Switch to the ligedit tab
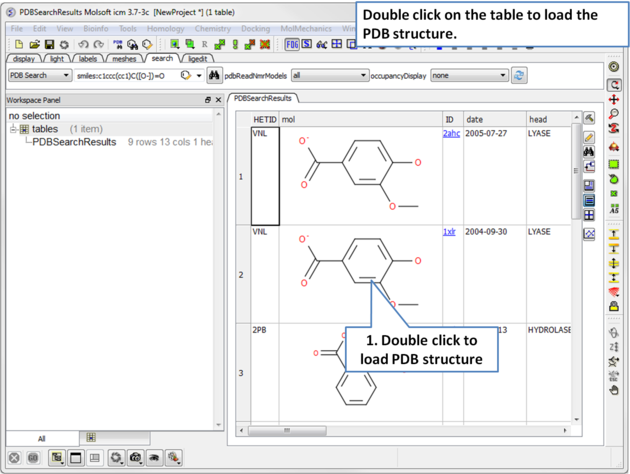Viewport: 630px width, 474px height. point(198,59)
